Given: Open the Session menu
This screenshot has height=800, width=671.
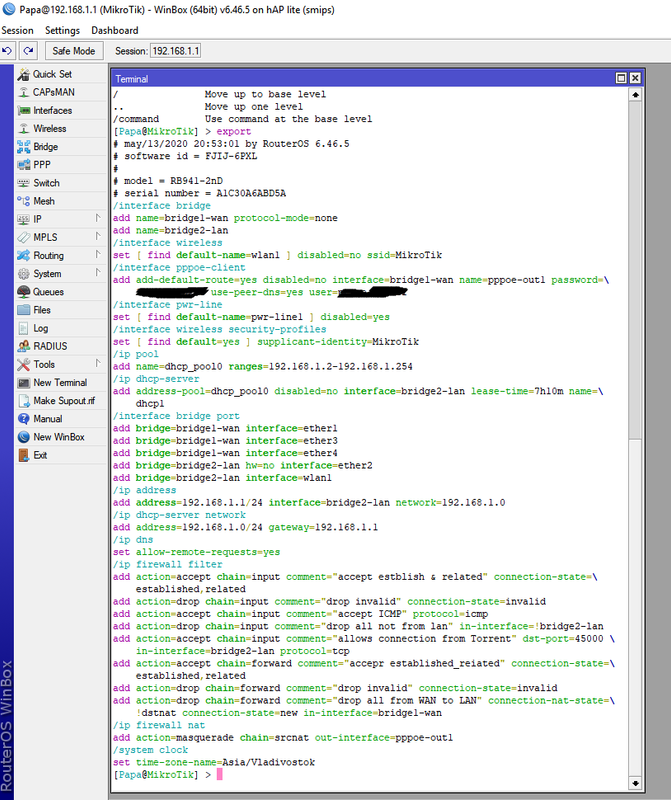Looking at the screenshot, I should [x=17, y=31].
